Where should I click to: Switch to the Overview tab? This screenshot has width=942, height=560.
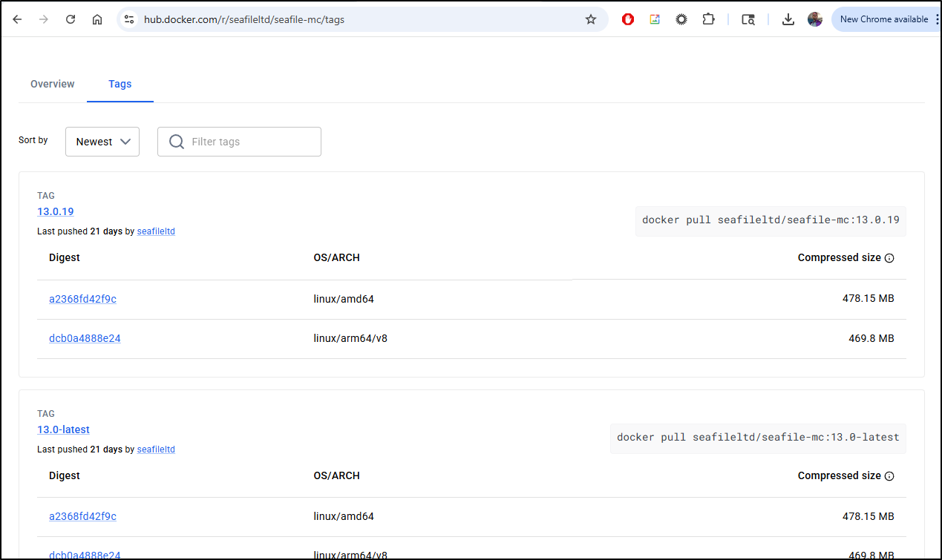(53, 84)
